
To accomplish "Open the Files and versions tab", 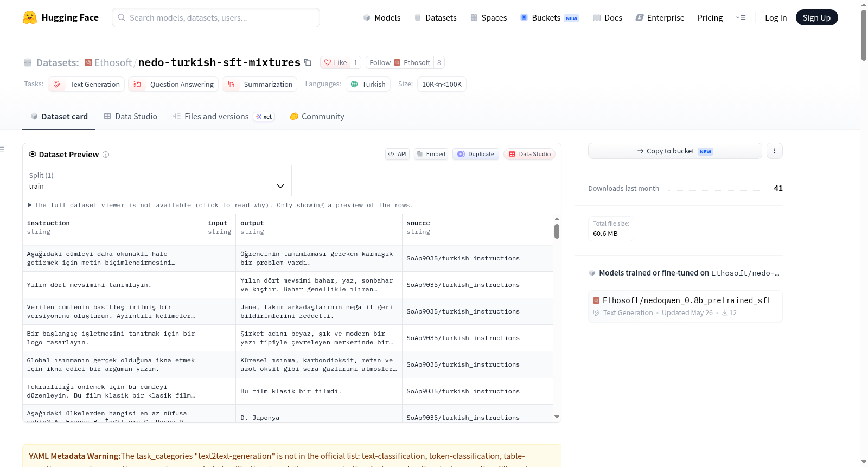I will pos(223,117).
